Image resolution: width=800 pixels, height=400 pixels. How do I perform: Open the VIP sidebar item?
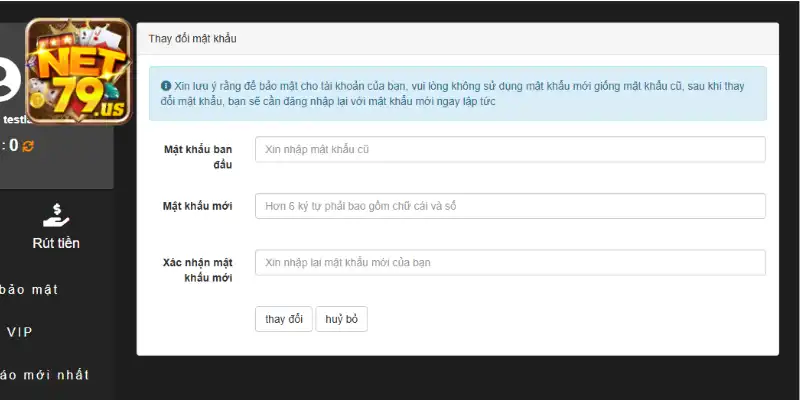pyautogui.click(x=19, y=333)
